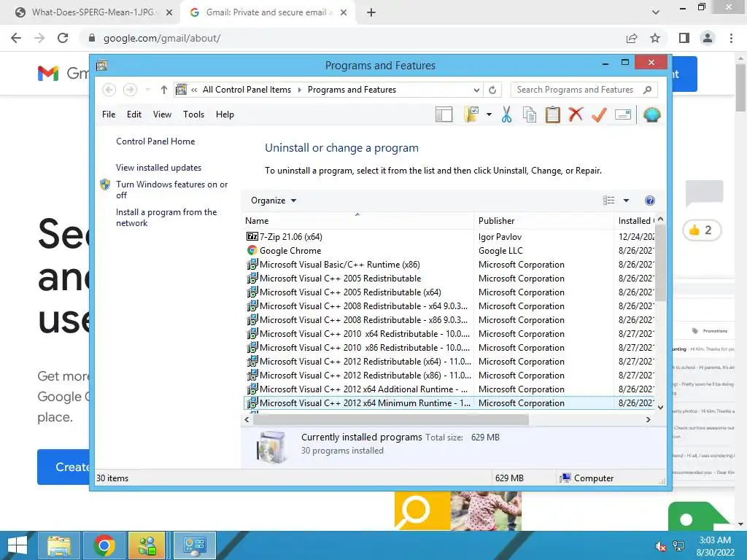Click the vertical scrollbar down arrow in list
Image resolution: width=747 pixels, height=560 pixels.
pos(660,407)
